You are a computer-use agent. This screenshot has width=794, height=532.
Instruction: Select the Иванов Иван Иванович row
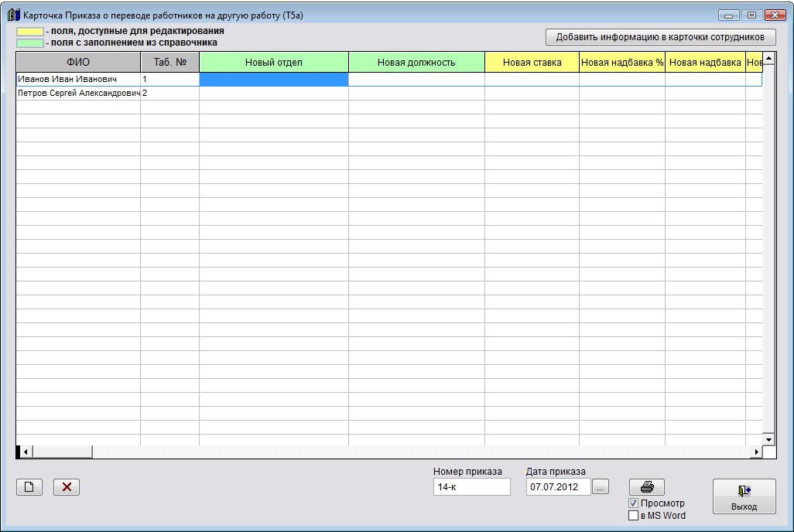pos(389,79)
